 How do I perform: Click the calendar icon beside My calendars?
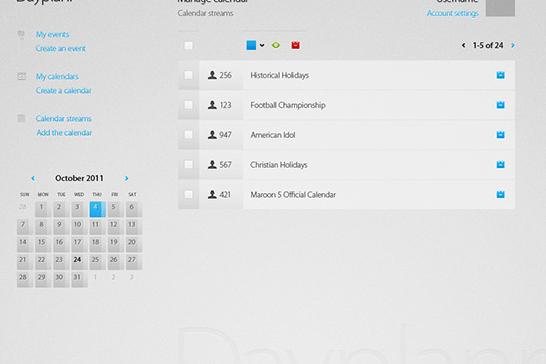21,76
